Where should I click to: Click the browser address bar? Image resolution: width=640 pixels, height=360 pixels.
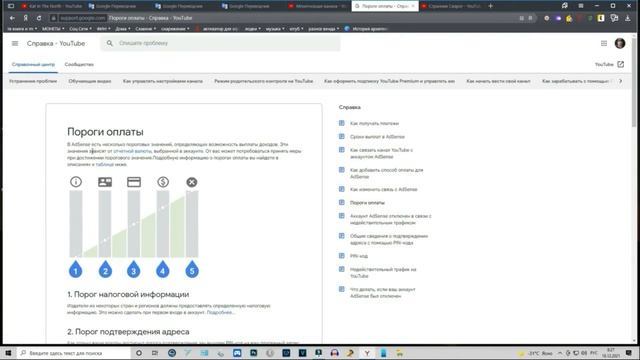pos(286,18)
